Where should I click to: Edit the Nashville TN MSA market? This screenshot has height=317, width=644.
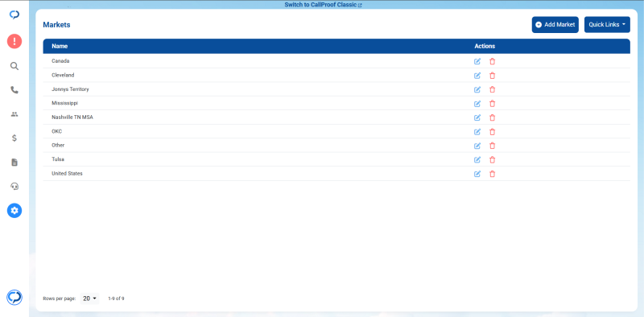click(x=477, y=117)
